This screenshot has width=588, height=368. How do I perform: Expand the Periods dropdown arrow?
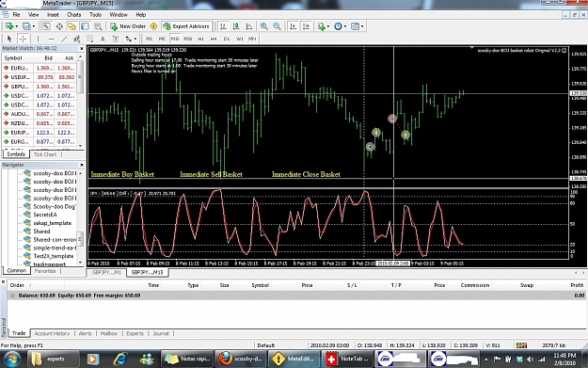(x=345, y=26)
